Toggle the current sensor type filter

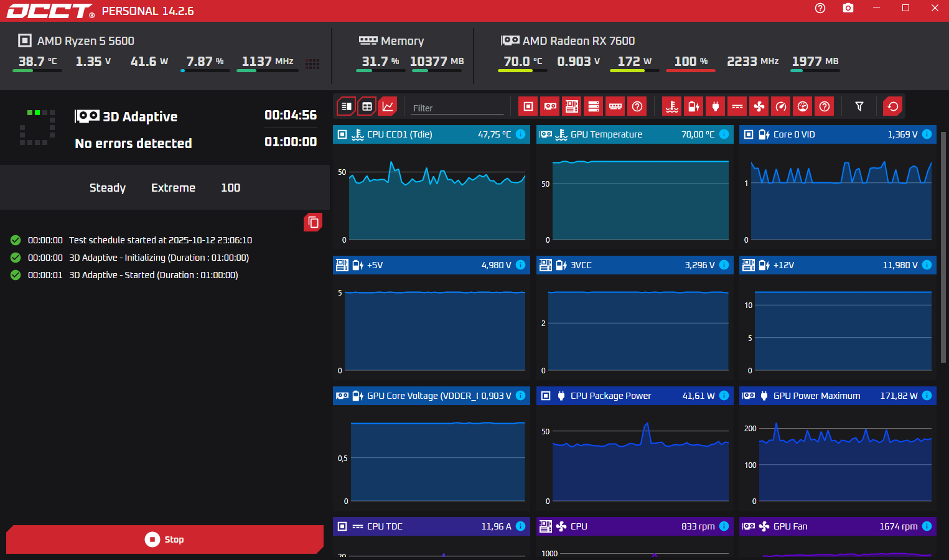(x=737, y=106)
